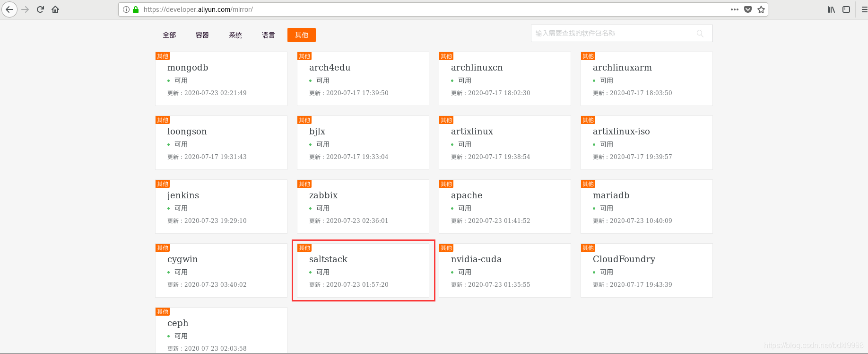Click the magnifier icon in package search
Screen dimensions: 868x354
tap(700, 34)
